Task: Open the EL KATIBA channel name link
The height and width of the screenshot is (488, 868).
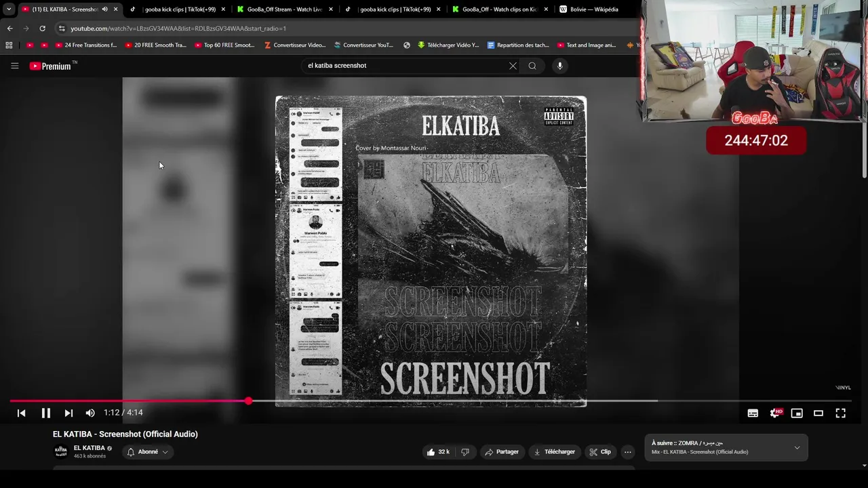Action: [x=89, y=448]
